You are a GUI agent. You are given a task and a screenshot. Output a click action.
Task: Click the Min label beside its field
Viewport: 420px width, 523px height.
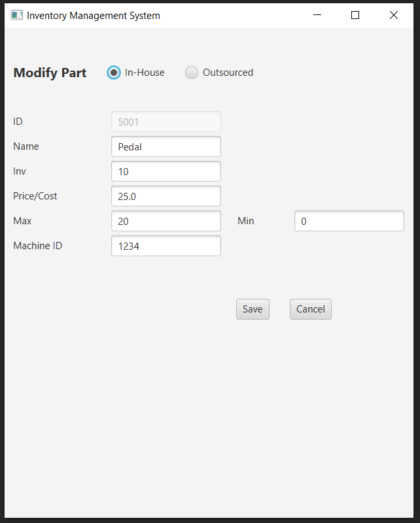click(x=245, y=221)
